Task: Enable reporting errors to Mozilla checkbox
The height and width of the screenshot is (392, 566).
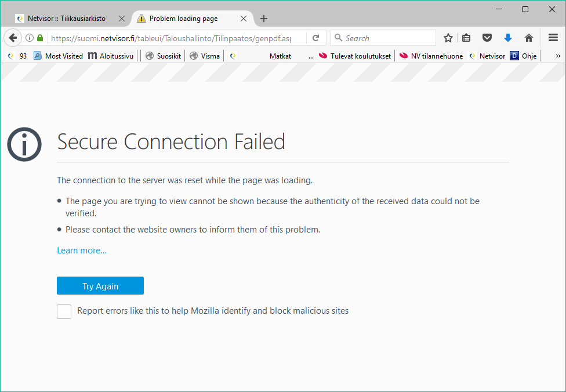Action: 64,311
